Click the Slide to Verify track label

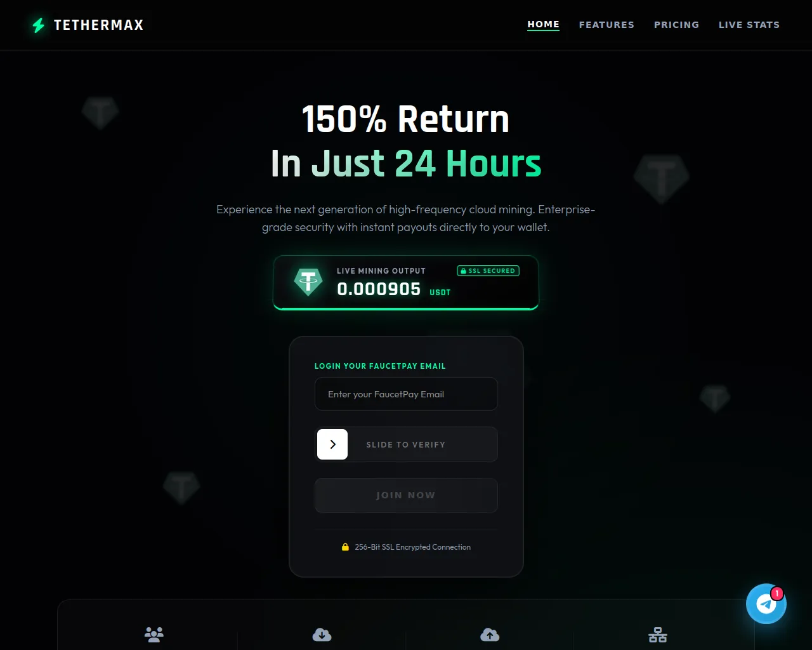[x=406, y=444]
